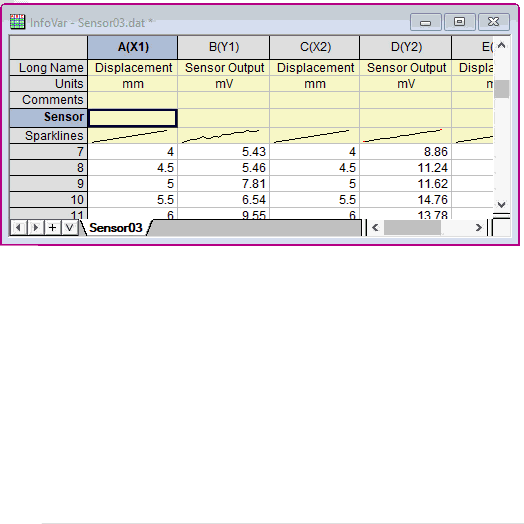Viewport: 524px width, 524px height.
Task: Click the vertical scrollbar thumb
Action: 501,89
